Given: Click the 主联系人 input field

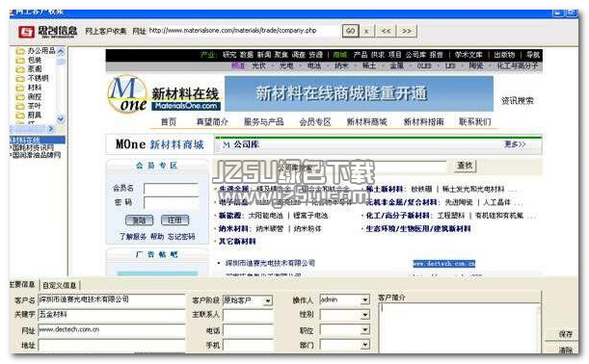Looking at the screenshot, I should (x=248, y=315).
